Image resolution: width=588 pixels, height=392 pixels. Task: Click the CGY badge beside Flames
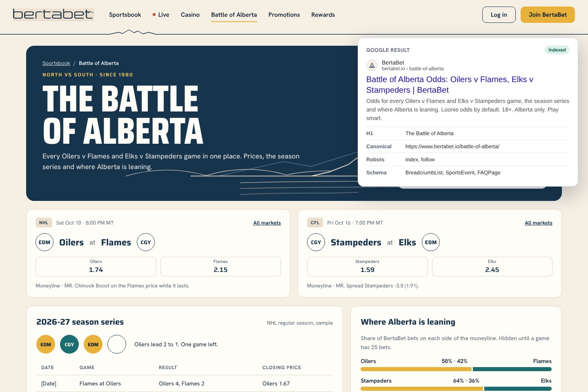[x=146, y=242]
